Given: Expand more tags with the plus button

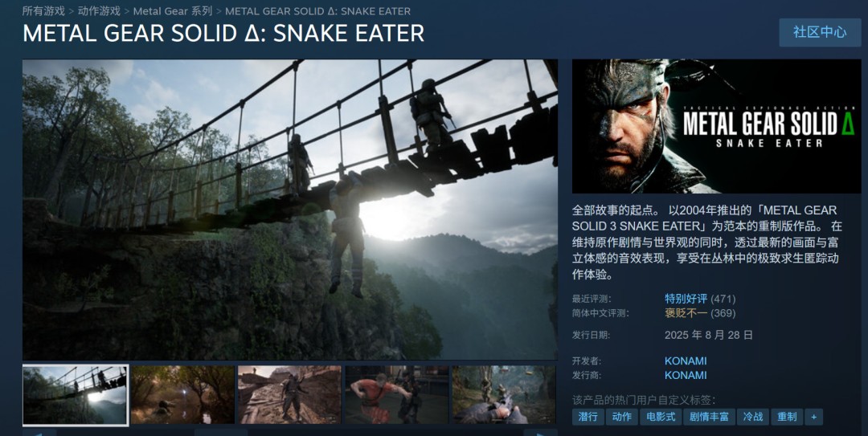Looking at the screenshot, I should (x=813, y=417).
